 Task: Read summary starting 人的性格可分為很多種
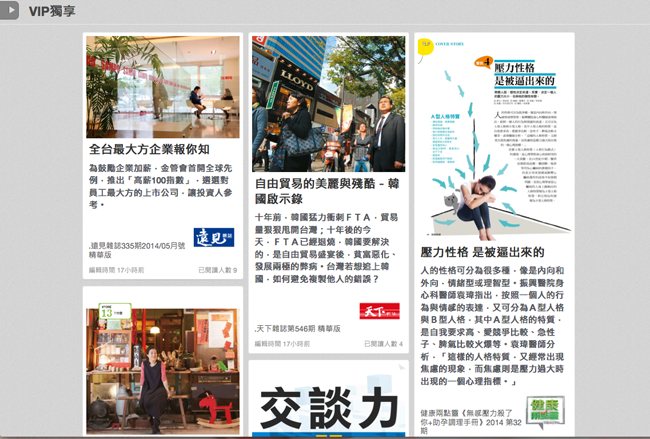pyautogui.click(x=492, y=326)
